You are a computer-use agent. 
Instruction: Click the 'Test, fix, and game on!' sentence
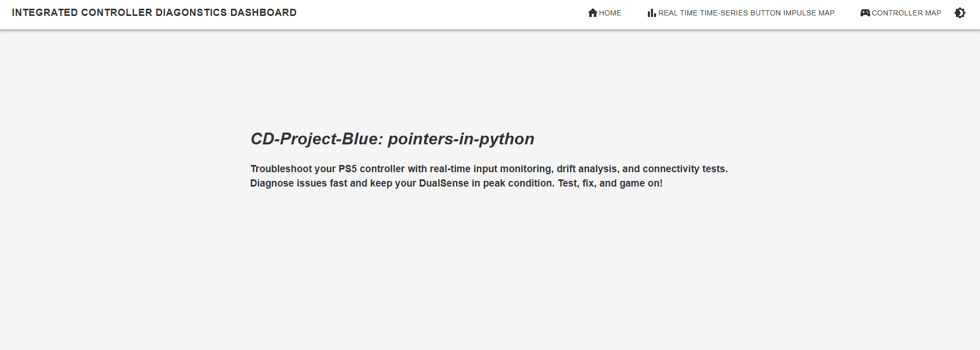point(610,183)
